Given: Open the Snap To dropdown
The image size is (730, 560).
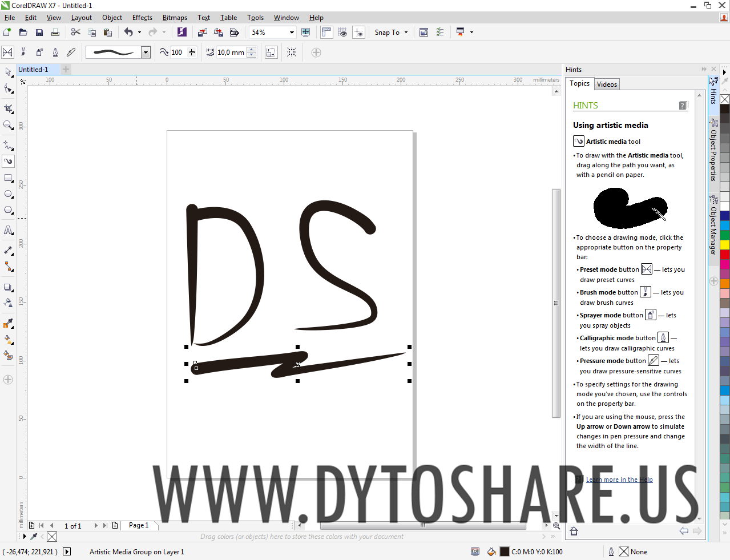Looking at the screenshot, I should 391,32.
